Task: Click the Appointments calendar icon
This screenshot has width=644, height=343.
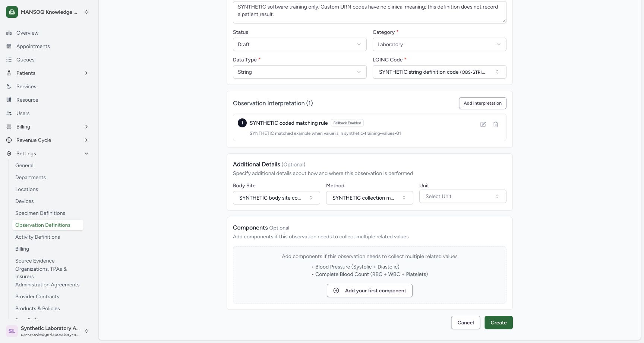Action: coord(9,46)
